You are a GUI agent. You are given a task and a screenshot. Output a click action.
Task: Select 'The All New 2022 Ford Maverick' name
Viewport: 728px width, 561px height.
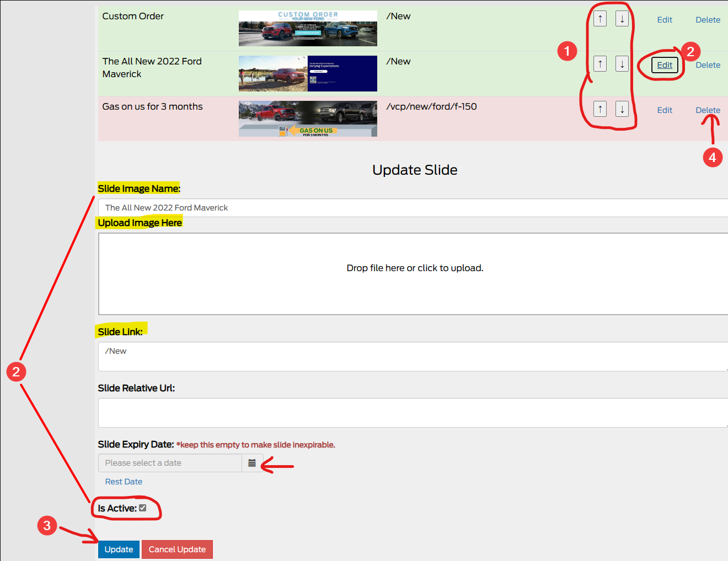pos(152,67)
